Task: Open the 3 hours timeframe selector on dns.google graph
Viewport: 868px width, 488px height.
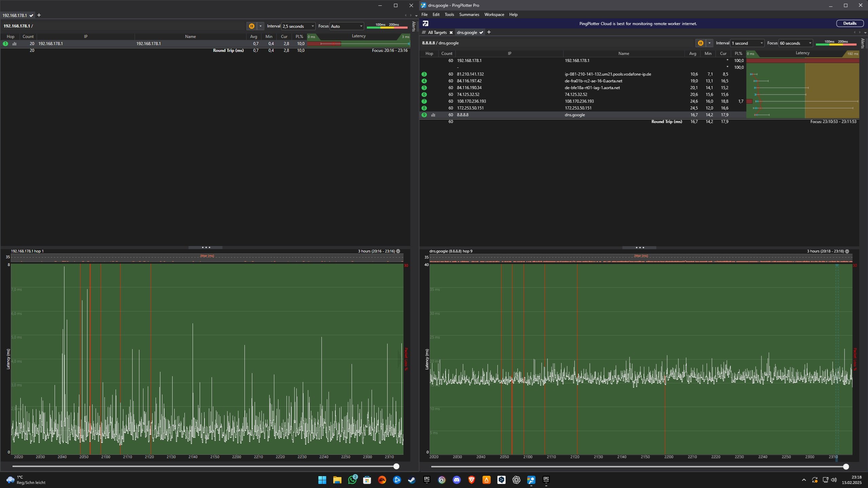Action: coord(847,251)
